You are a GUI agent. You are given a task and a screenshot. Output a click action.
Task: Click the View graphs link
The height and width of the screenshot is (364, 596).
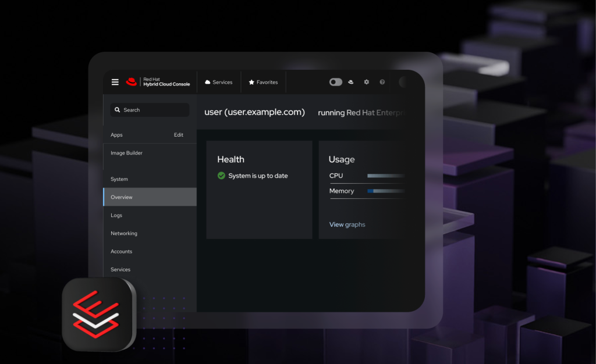click(347, 224)
